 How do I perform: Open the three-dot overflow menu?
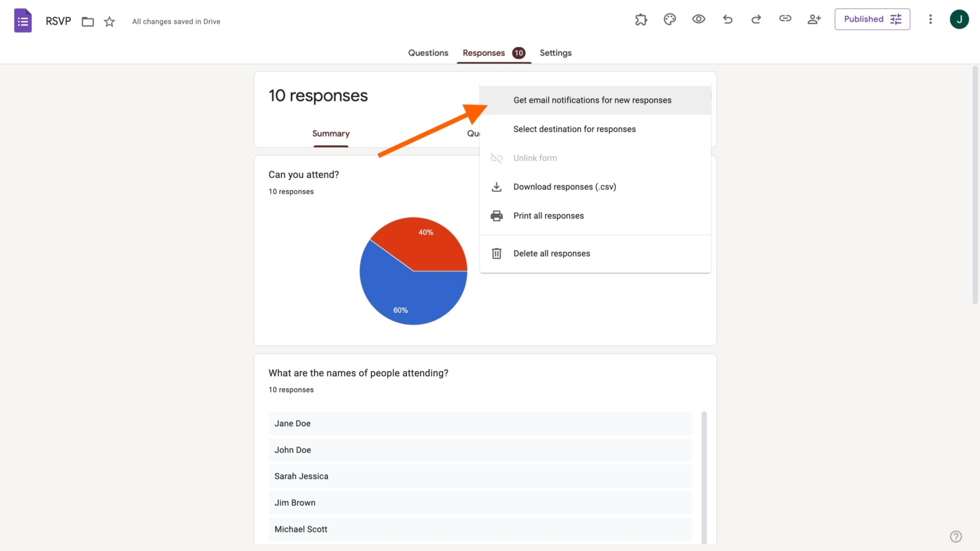coord(930,19)
